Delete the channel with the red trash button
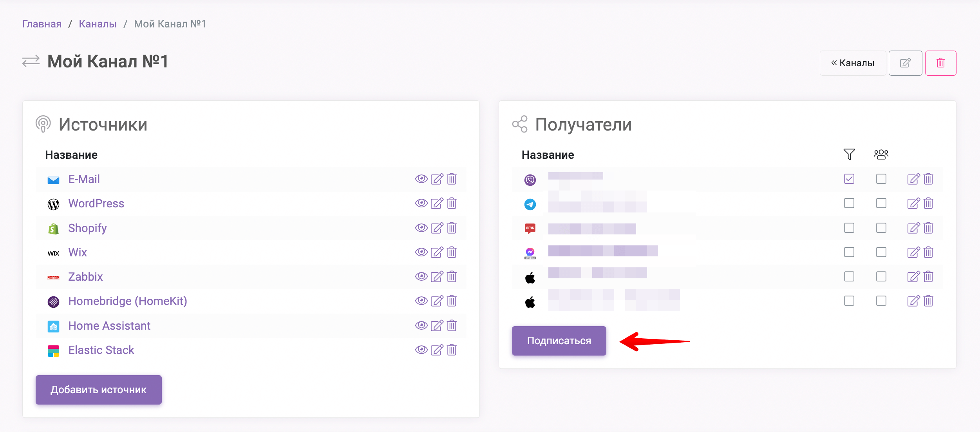This screenshot has height=432, width=980. click(940, 63)
